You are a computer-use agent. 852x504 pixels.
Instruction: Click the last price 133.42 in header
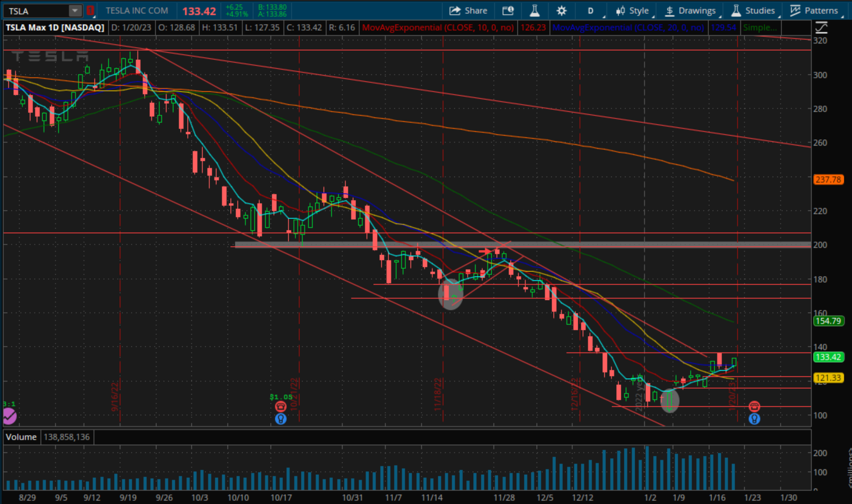(199, 11)
